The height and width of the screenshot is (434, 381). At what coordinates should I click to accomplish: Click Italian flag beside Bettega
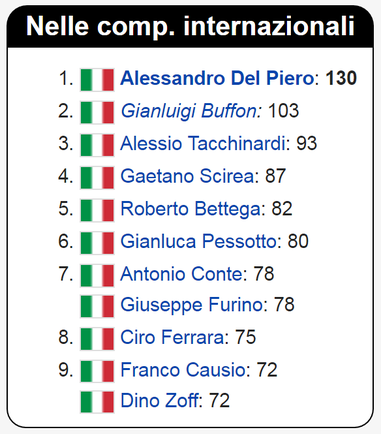tap(97, 211)
